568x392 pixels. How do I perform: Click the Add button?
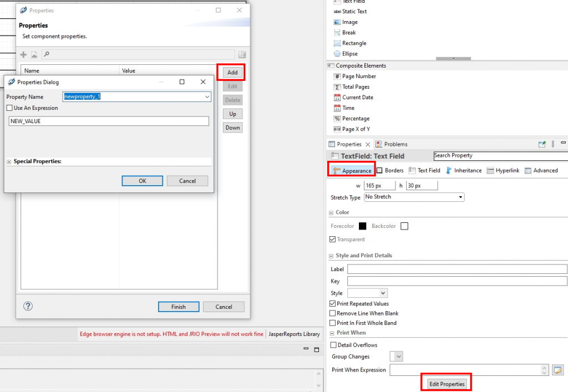pyautogui.click(x=232, y=73)
